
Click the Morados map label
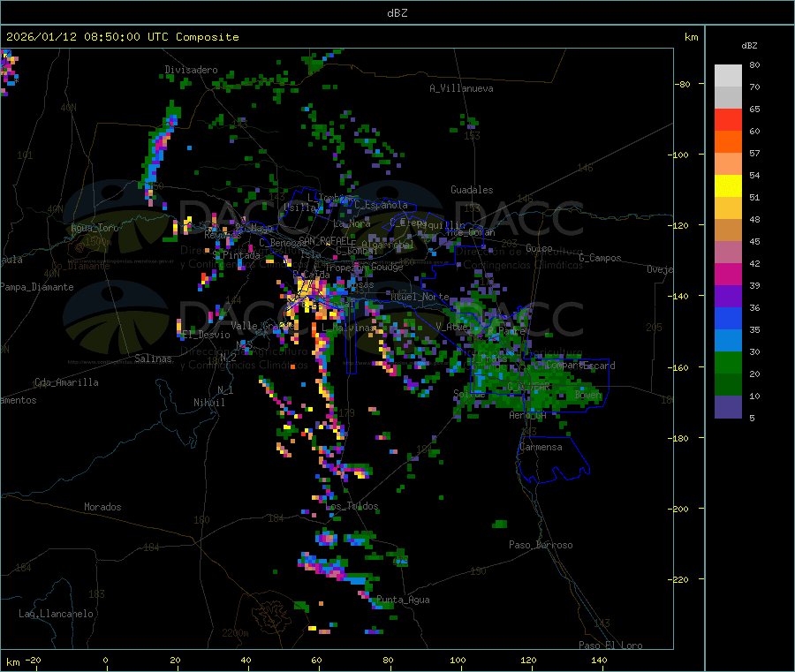tap(102, 507)
